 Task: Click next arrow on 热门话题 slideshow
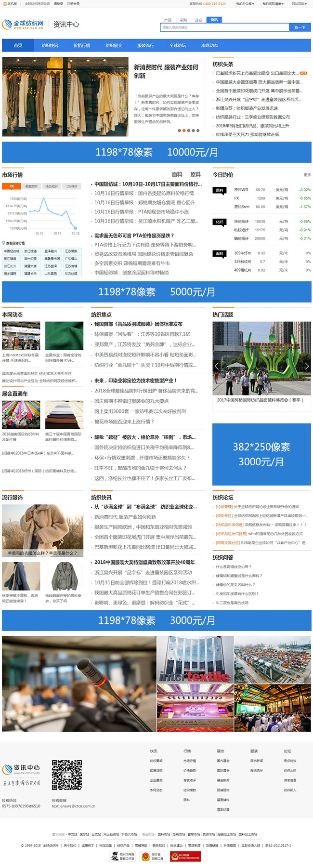click(307, 367)
